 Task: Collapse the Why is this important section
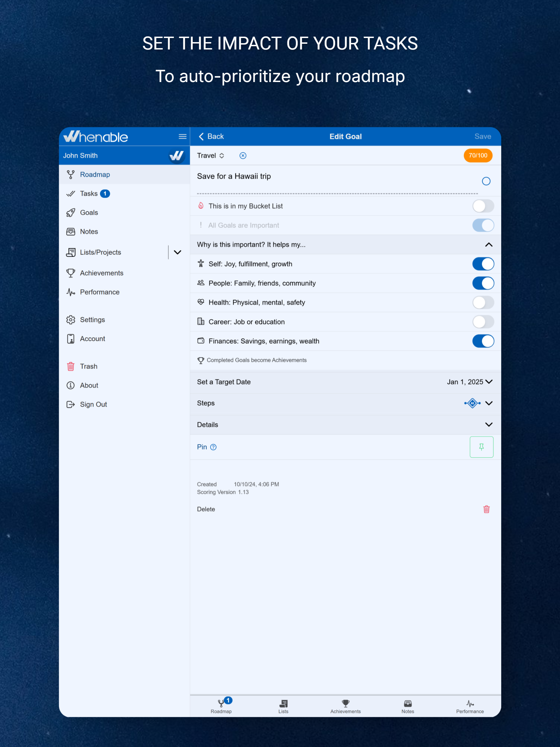coord(489,244)
